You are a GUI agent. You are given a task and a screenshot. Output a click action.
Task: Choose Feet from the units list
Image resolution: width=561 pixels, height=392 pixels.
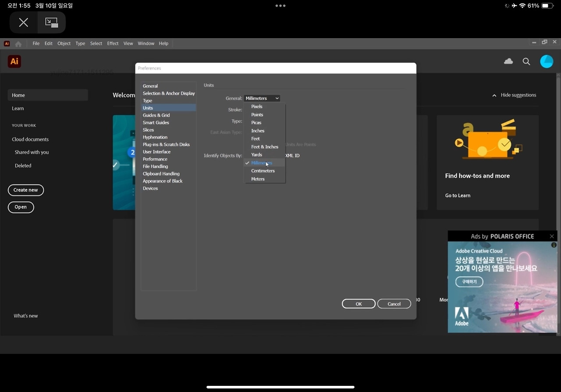pos(265,139)
